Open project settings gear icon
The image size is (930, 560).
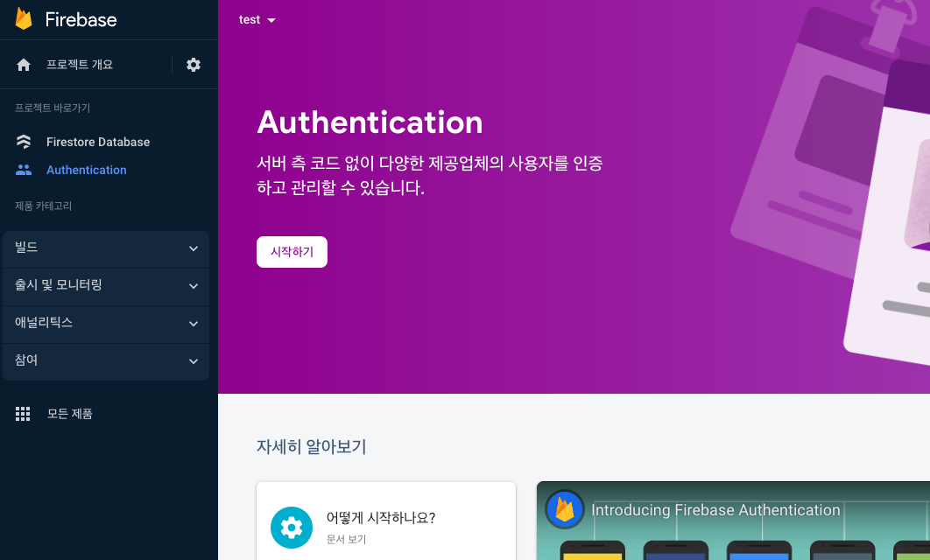(x=194, y=65)
